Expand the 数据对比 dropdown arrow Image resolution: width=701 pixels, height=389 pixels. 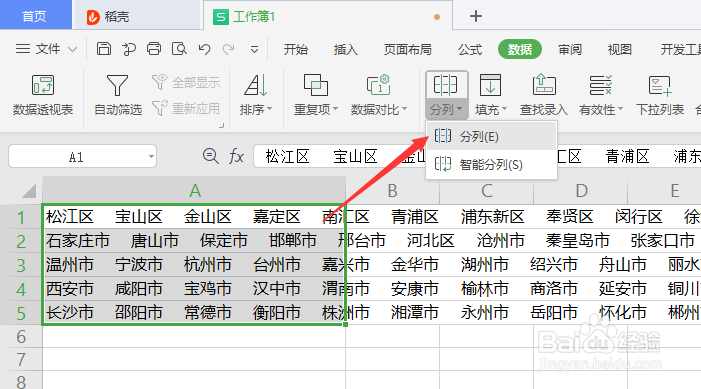click(x=405, y=109)
